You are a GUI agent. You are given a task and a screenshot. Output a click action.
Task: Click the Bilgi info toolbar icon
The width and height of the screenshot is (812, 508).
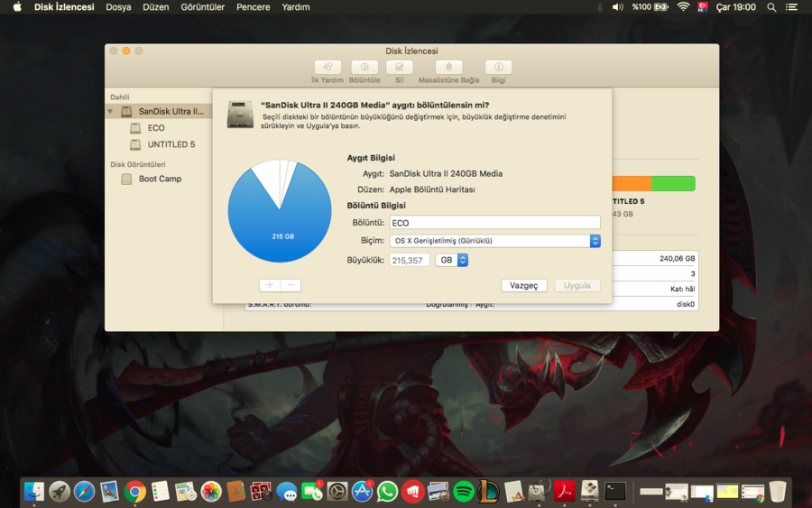coord(498,68)
